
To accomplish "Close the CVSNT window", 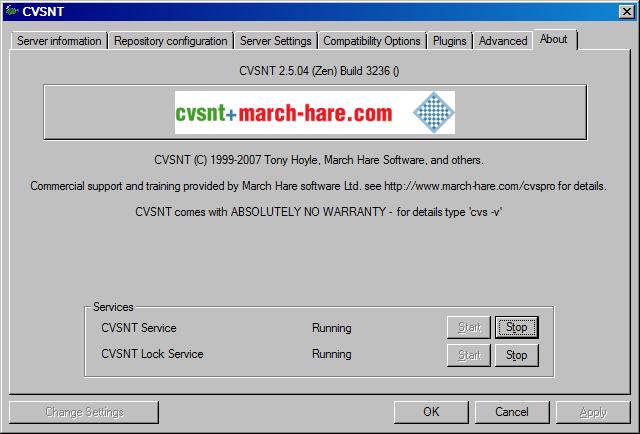I will [625, 12].
